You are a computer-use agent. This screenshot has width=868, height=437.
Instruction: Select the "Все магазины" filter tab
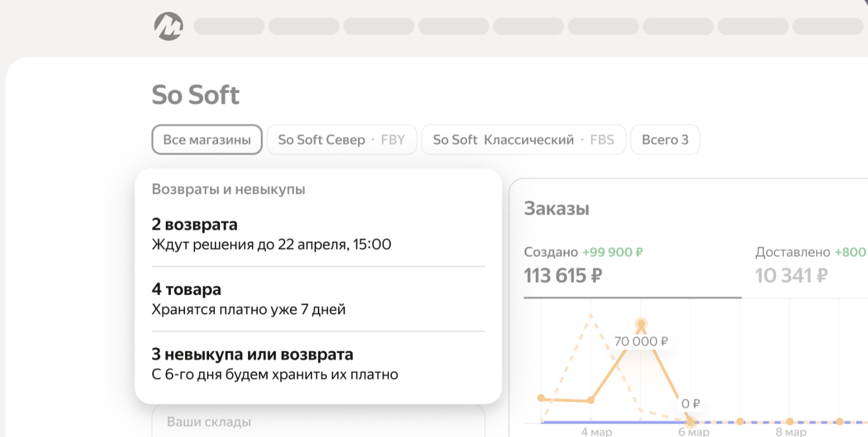coord(207,140)
